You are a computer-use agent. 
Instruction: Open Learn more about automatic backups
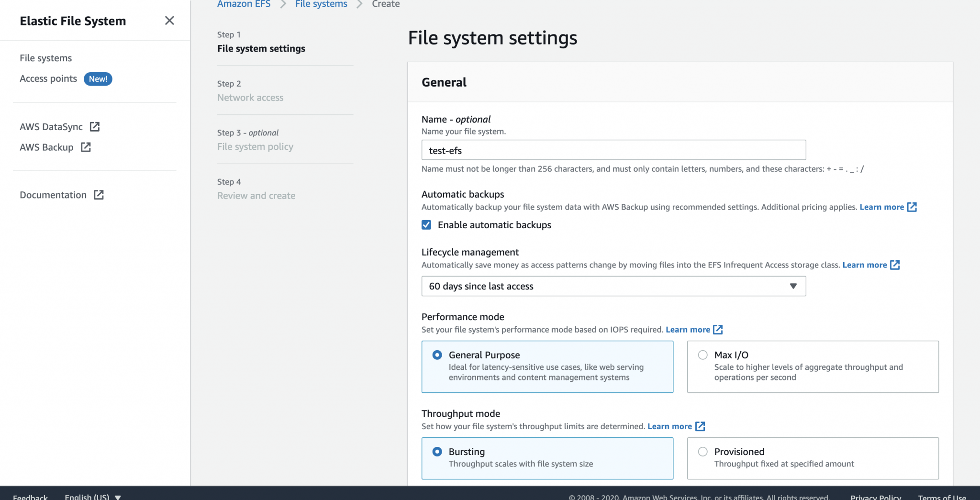[x=883, y=207]
